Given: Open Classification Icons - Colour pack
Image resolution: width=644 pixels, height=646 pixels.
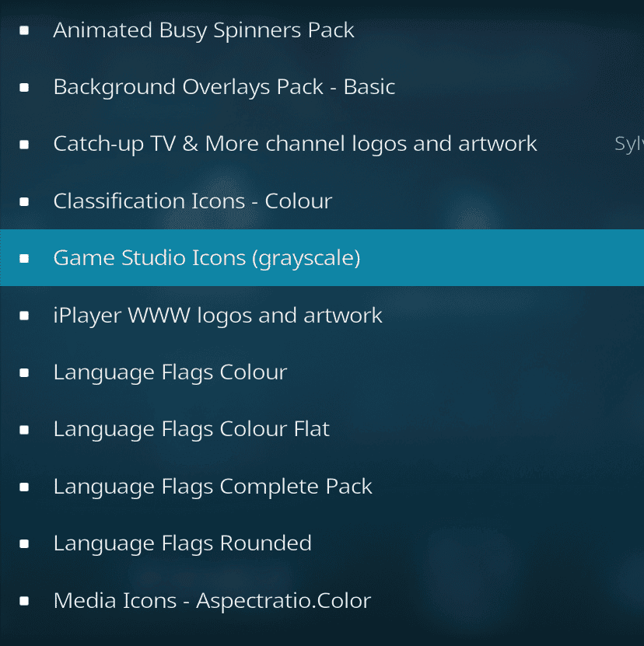Looking at the screenshot, I should tap(192, 201).
